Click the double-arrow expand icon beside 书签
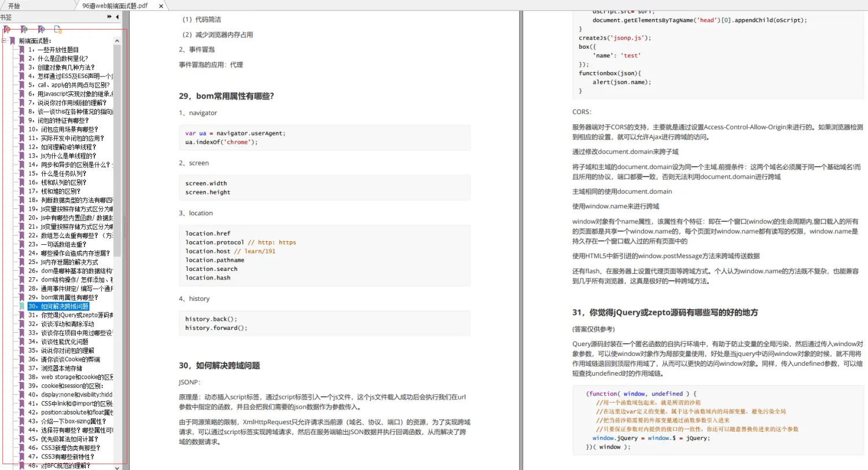Screen dimensions: 868x470 pos(109,16)
